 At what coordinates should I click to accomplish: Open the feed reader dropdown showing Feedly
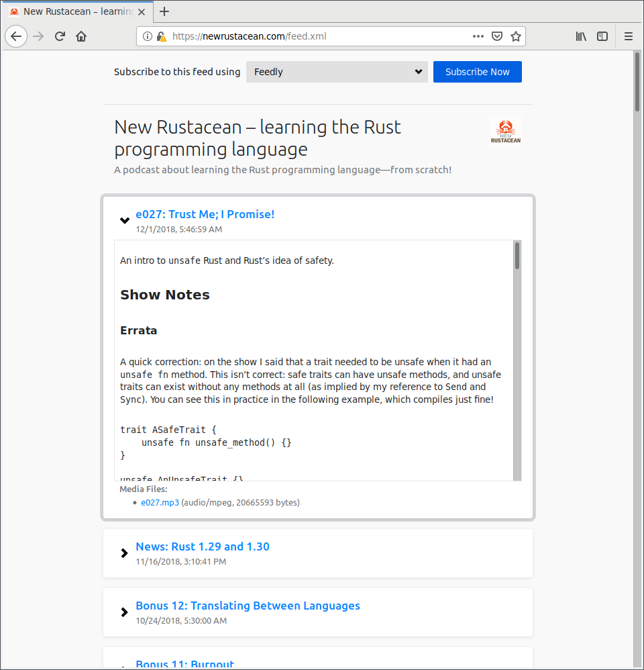click(x=337, y=72)
